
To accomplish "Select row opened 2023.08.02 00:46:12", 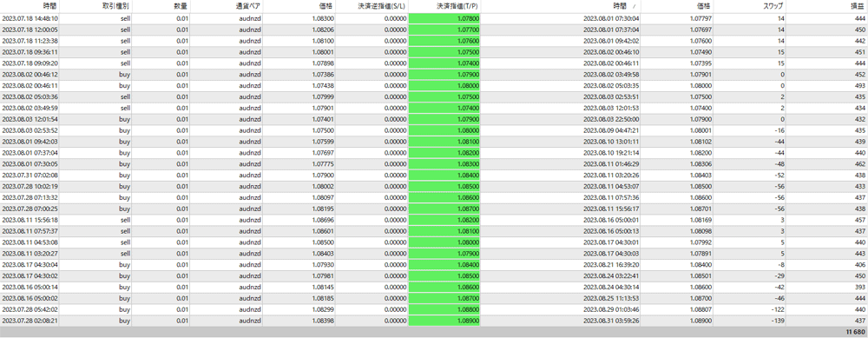I will tap(434, 74).
